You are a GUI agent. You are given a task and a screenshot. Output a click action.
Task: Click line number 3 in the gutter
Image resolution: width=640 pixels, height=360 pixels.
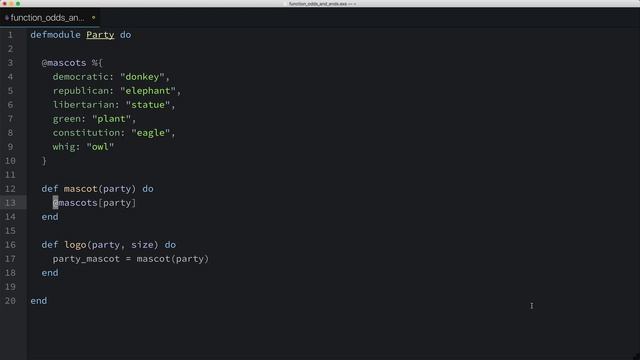pyautogui.click(x=11, y=63)
